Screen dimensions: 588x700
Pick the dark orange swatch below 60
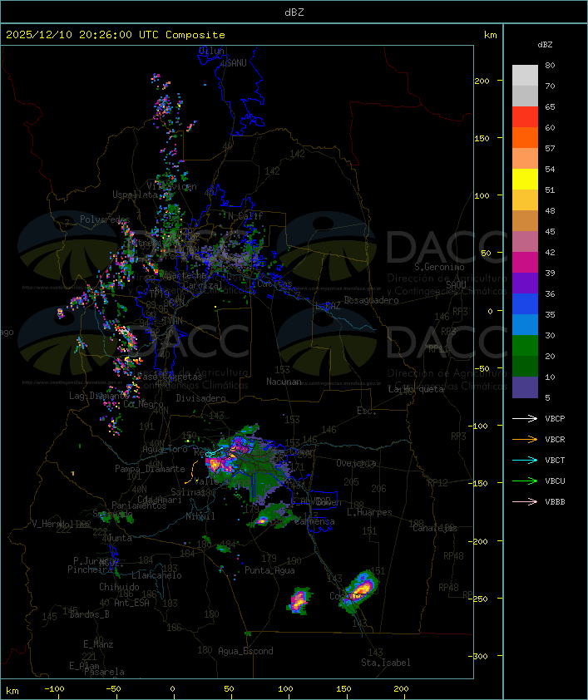[525, 137]
